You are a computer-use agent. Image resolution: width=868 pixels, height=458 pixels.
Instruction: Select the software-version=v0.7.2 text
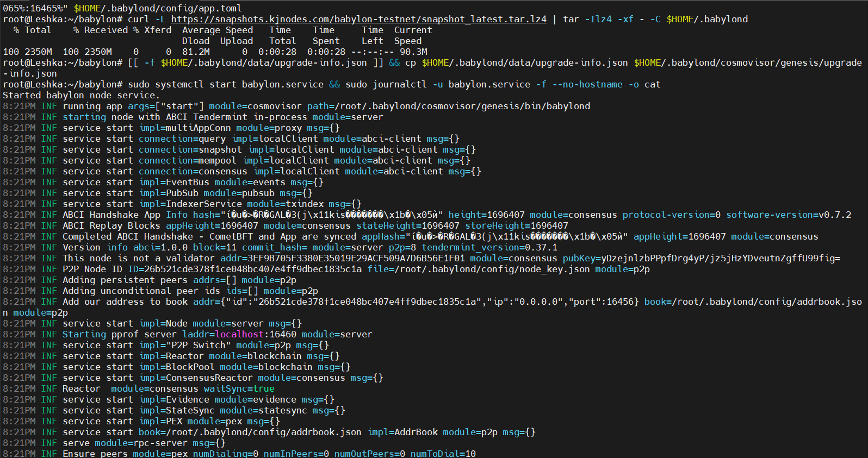[x=789, y=215]
